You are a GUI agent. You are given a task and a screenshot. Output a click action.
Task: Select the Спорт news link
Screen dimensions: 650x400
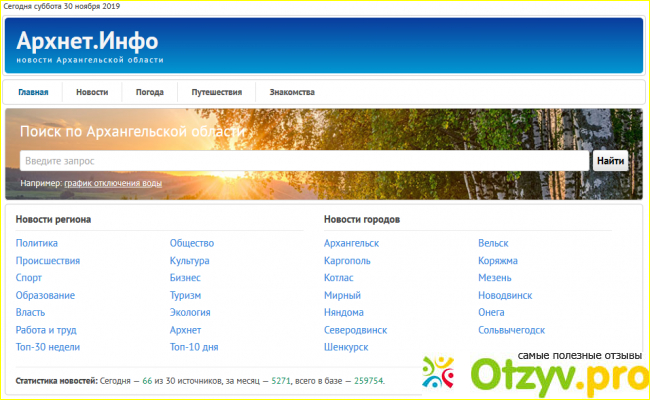pyautogui.click(x=29, y=278)
